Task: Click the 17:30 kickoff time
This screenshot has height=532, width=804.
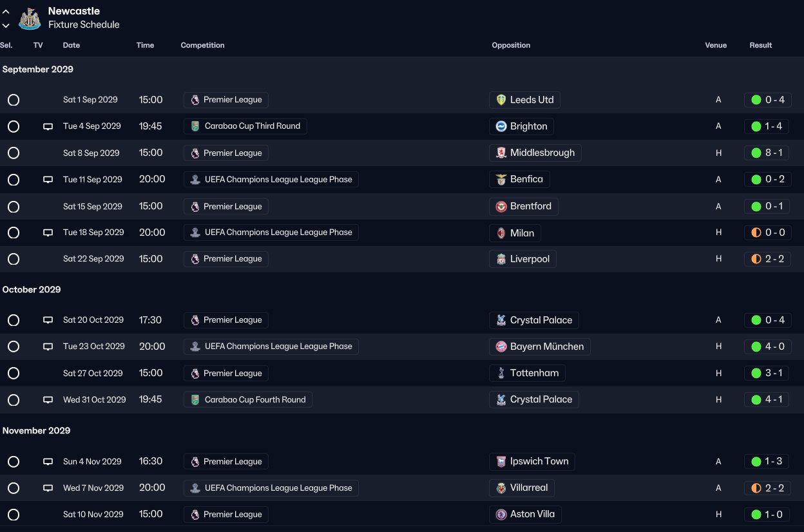Action: [151, 320]
